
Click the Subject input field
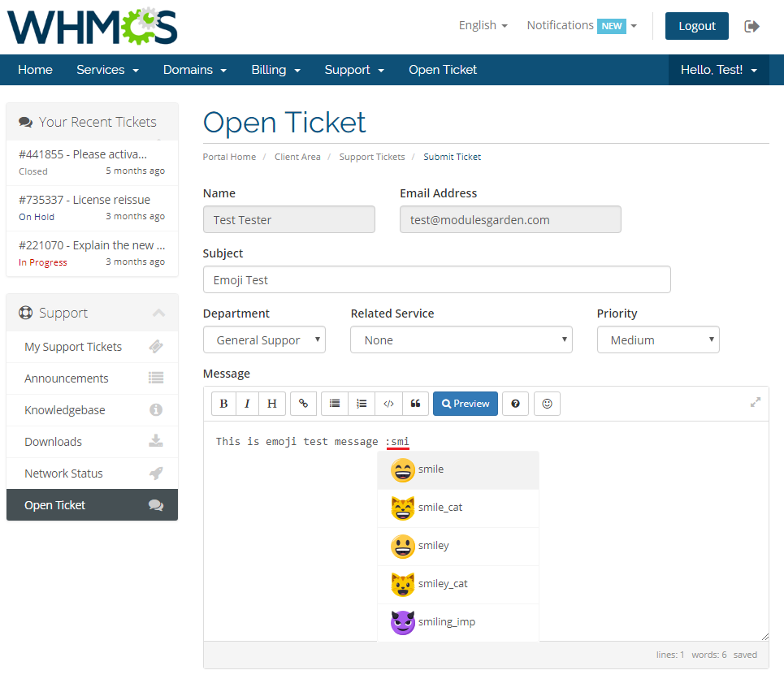[436, 279]
